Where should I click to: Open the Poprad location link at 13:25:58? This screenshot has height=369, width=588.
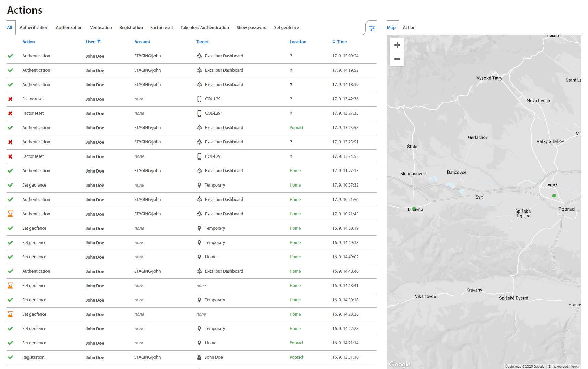pos(296,128)
